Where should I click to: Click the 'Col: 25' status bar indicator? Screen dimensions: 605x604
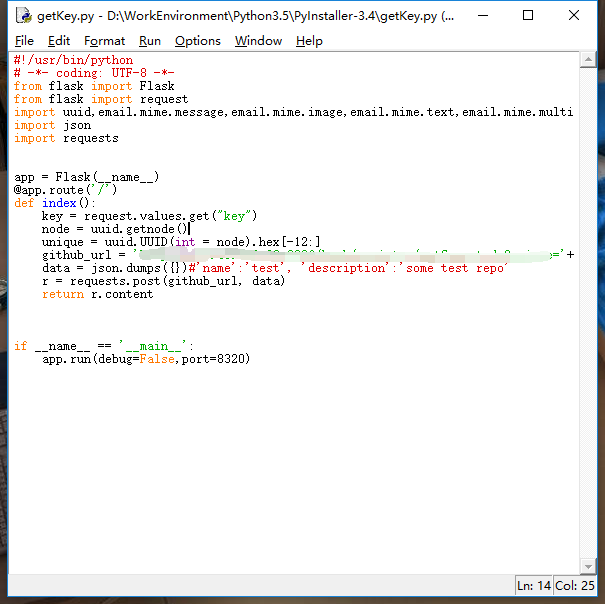click(x=575, y=585)
